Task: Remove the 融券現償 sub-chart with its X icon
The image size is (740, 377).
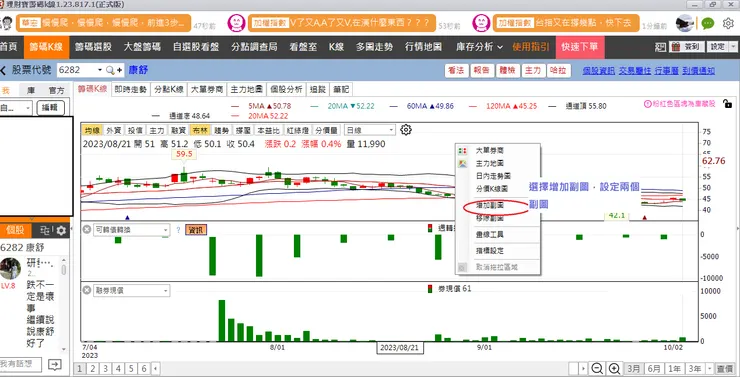Action: 87,290
